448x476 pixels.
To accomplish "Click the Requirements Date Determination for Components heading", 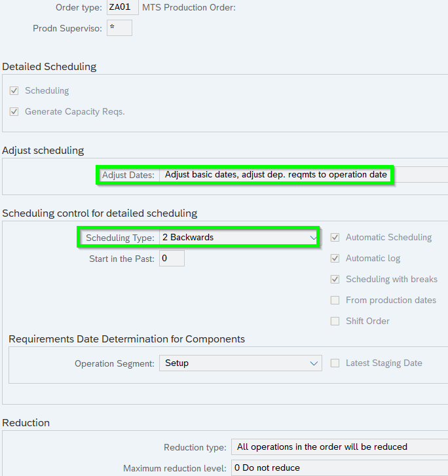I will tap(126, 339).
